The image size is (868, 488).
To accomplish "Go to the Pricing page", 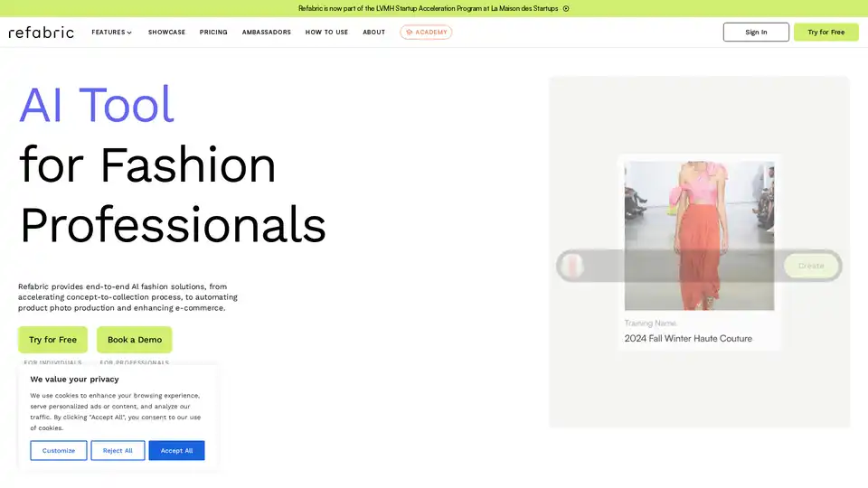I will click(x=213, y=33).
